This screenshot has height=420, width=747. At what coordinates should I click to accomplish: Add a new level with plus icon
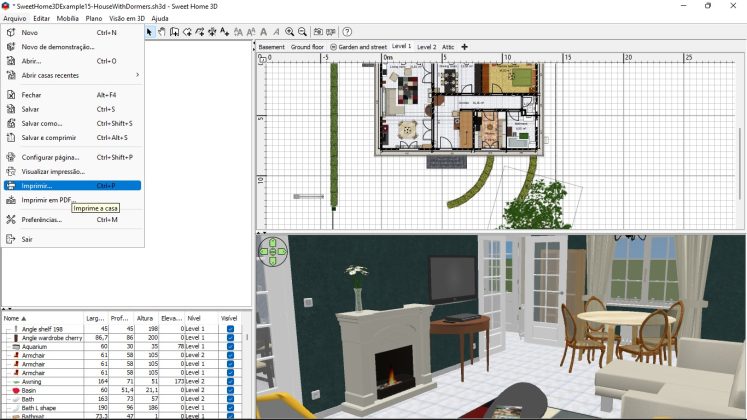[464, 47]
